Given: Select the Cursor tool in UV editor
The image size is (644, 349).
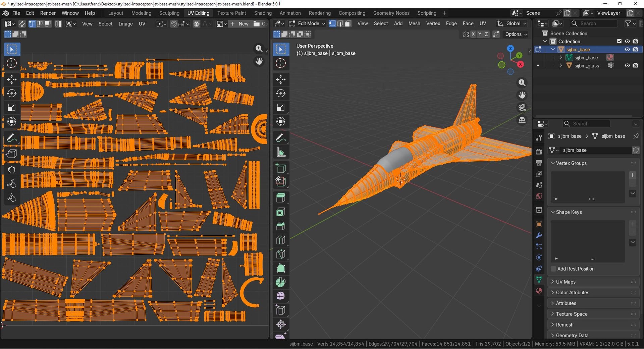Looking at the screenshot, I should (12, 63).
